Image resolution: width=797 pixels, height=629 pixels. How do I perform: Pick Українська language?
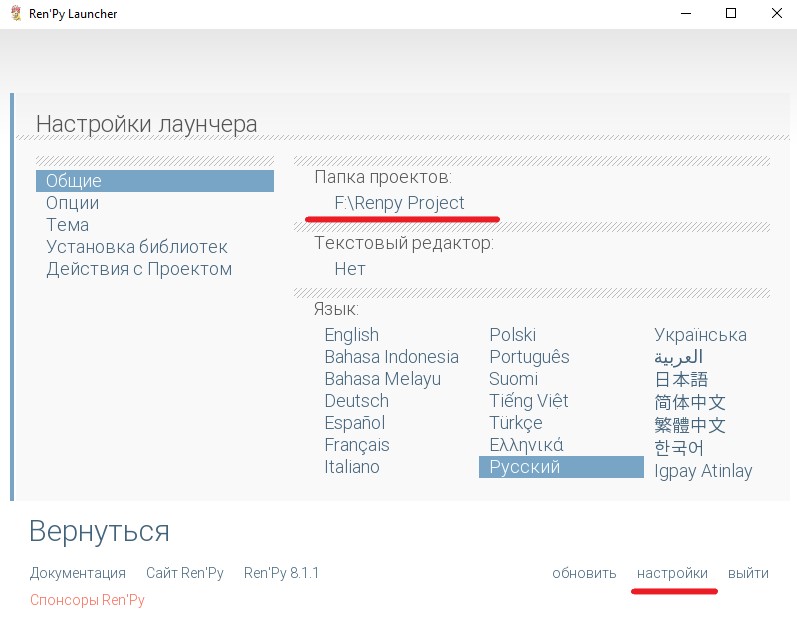click(700, 335)
